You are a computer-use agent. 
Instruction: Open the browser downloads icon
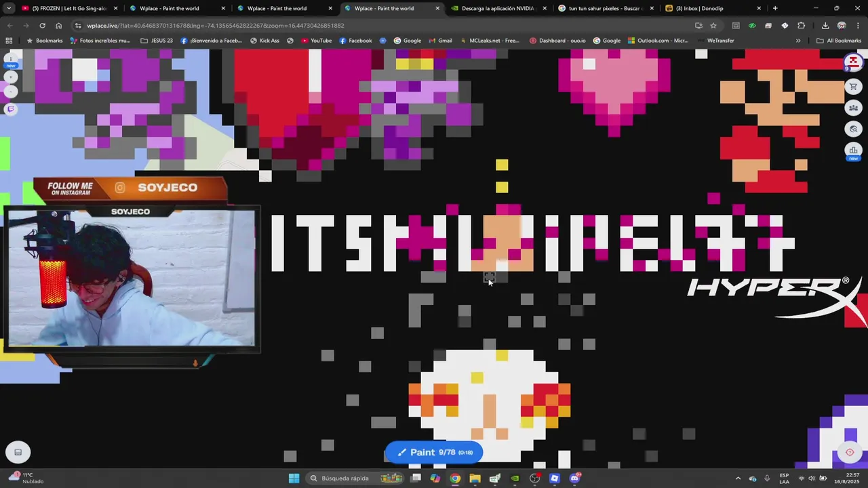(825, 25)
